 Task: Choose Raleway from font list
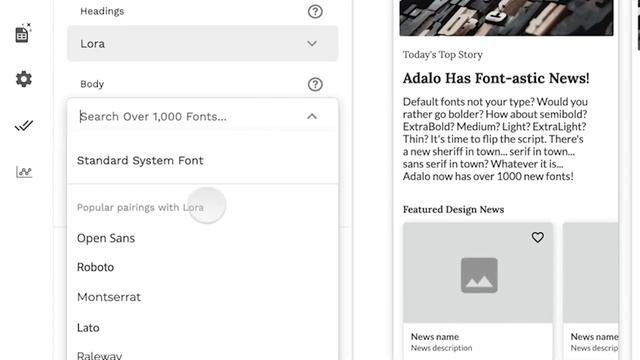[99, 355]
